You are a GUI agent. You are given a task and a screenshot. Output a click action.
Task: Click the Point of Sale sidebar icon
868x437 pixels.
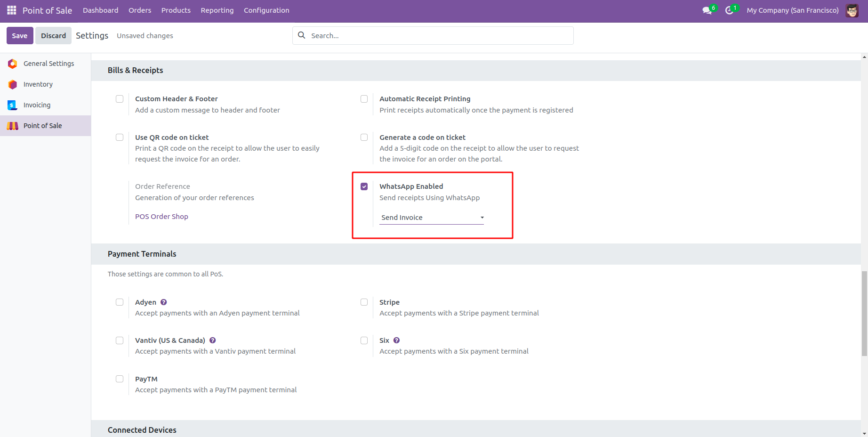coord(13,126)
